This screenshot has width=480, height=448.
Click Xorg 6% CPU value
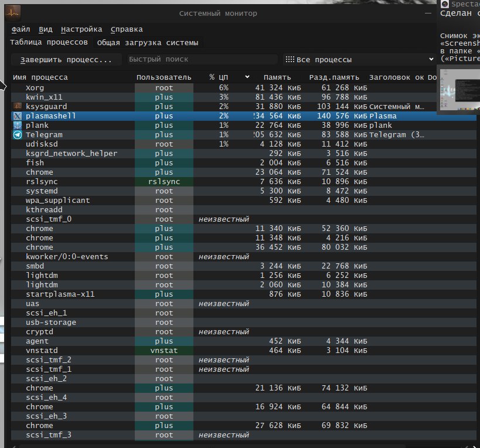[223, 87]
